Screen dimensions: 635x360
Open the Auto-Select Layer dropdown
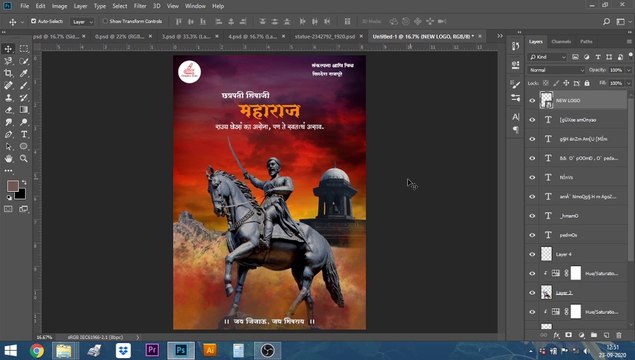point(82,21)
